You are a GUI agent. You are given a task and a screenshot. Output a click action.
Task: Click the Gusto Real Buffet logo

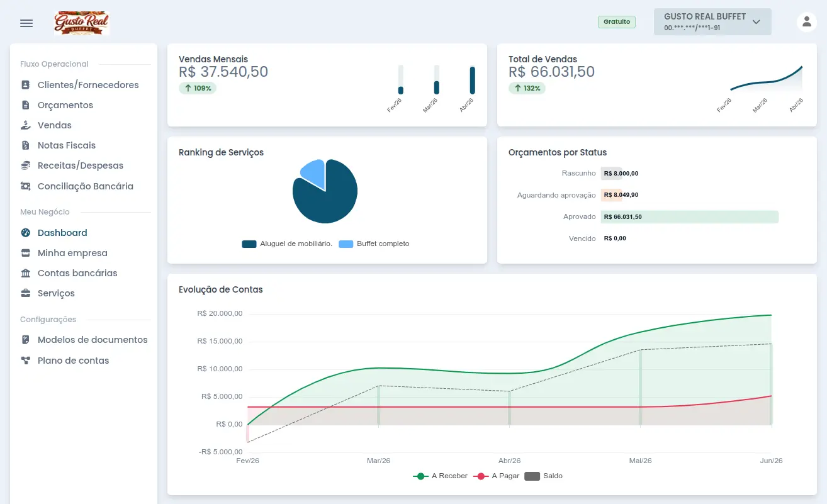click(82, 23)
